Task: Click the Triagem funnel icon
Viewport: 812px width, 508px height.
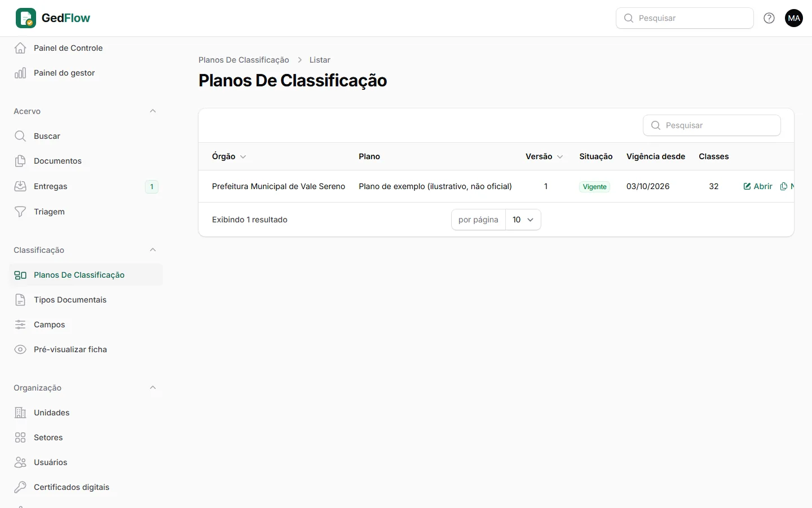Action: (20, 212)
